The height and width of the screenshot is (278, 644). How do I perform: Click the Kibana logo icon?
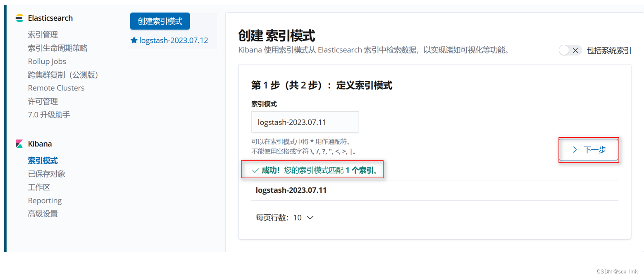[19, 144]
